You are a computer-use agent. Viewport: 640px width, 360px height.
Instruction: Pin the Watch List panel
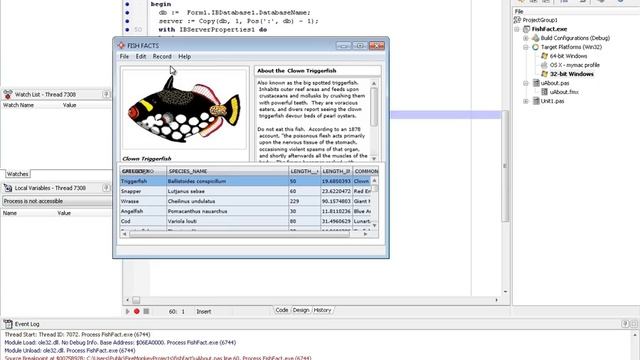click(x=106, y=94)
